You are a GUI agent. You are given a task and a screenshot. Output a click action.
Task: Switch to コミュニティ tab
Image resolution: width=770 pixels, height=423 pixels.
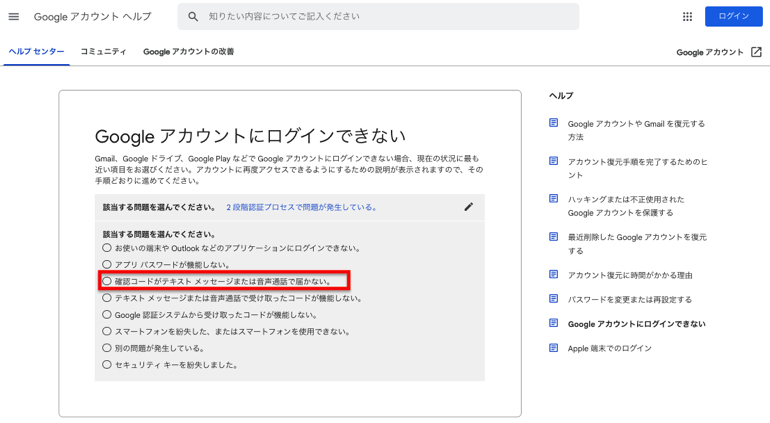click(103, 52)
